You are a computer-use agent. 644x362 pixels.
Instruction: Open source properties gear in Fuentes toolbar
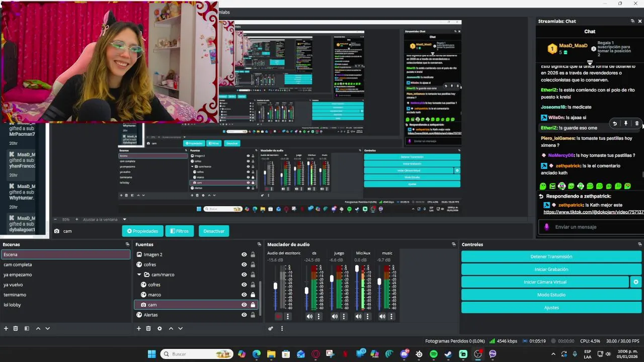[x=159, y=328]
